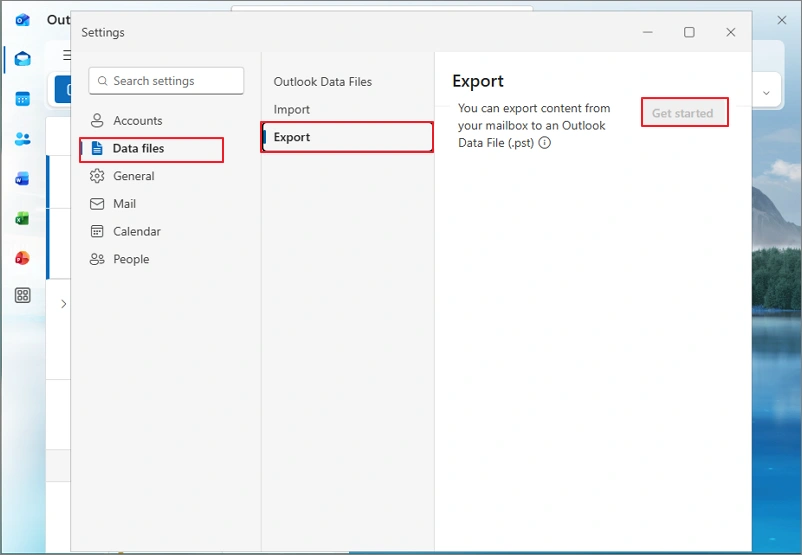Launch Word from the Outlook sidebar
Screen dimensions: 802x555
pos(23,179)
